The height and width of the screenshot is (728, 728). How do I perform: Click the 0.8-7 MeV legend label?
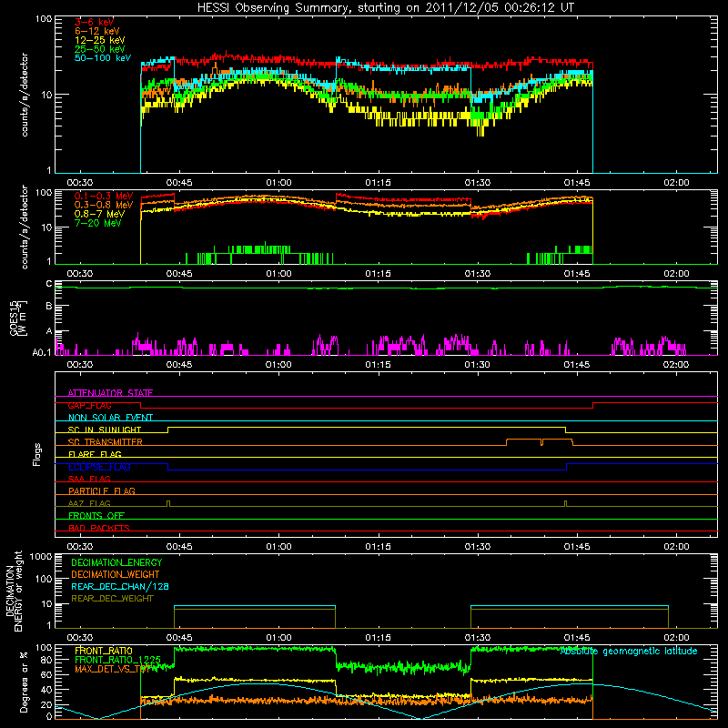(99, 214)
